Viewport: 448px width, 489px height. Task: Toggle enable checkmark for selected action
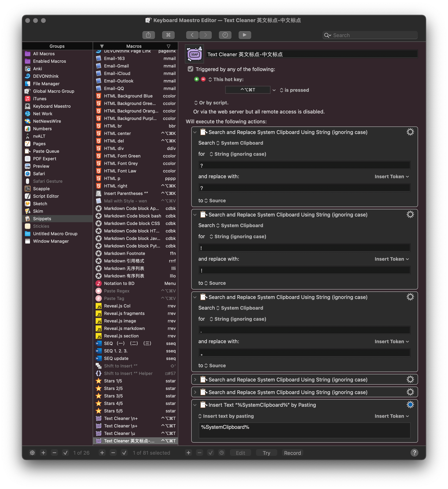210,453
